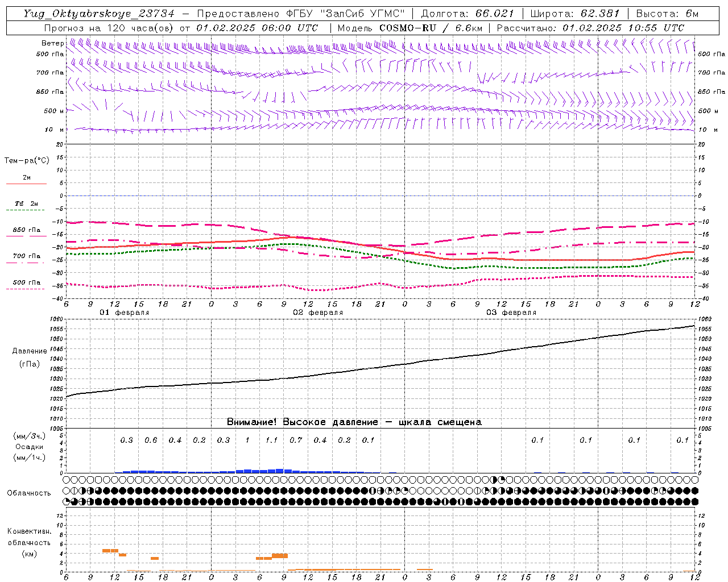Click the Модель COSMO-RU / 6.6км text
Image resolution: width=728 pixels, height=582 pixels.
point(409,28)
